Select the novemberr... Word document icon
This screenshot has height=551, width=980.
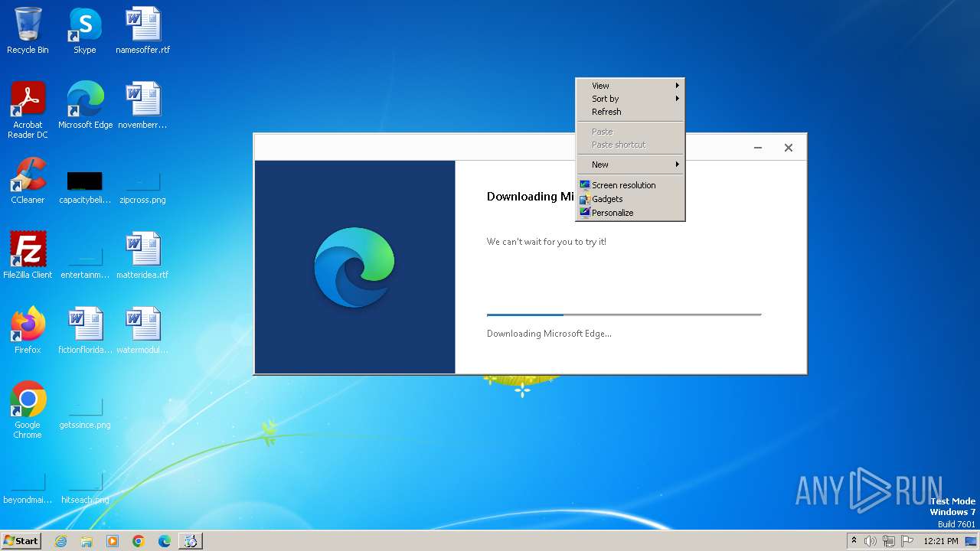[142, 105]
